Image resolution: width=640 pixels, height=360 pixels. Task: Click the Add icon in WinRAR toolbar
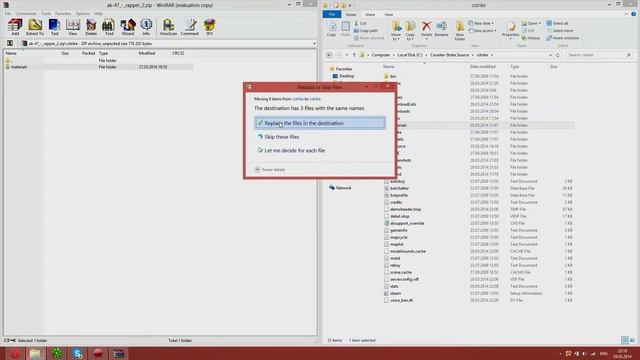[x=15, y=27]
